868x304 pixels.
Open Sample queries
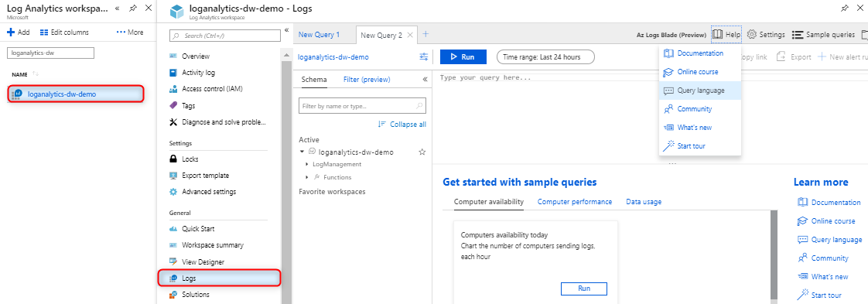[x=823, y=34]
